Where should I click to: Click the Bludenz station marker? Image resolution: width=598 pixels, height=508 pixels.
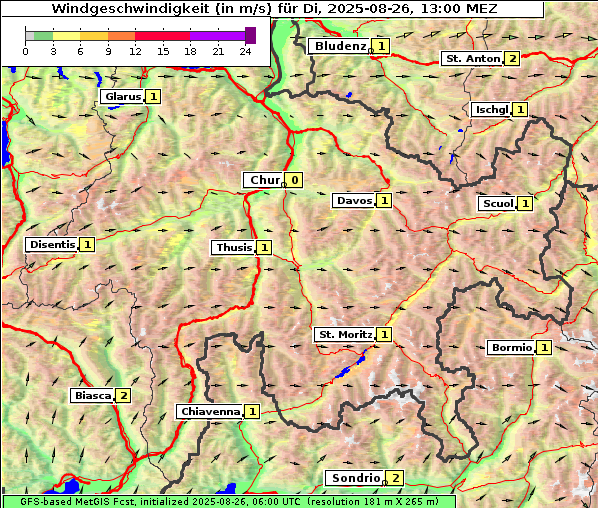(x=371, y=51)
